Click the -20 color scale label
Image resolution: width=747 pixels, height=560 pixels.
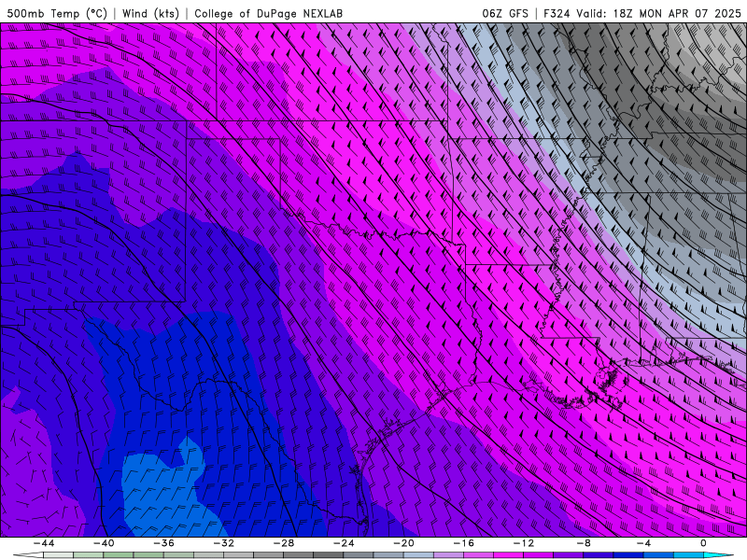click(403, 543)
